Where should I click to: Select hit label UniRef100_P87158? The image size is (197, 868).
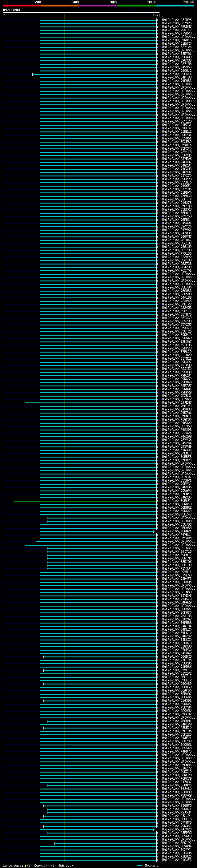pyautogui.click(x=176, y=64)
